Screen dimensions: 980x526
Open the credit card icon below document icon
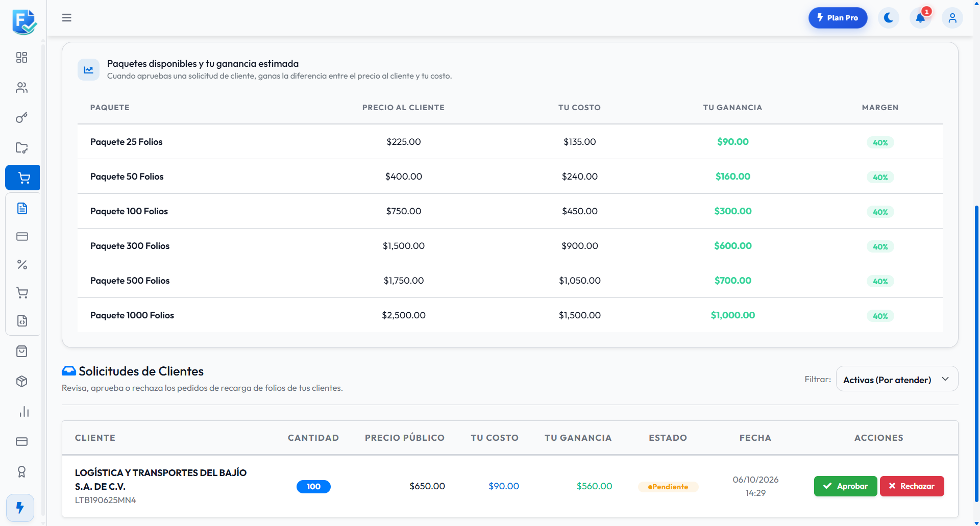tap(22, 236)
